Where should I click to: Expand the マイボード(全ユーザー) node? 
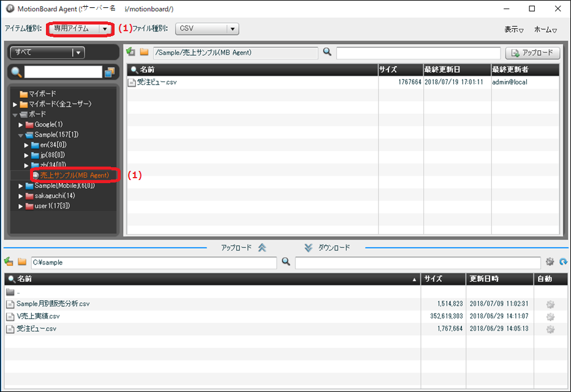[x=15, y=105]
